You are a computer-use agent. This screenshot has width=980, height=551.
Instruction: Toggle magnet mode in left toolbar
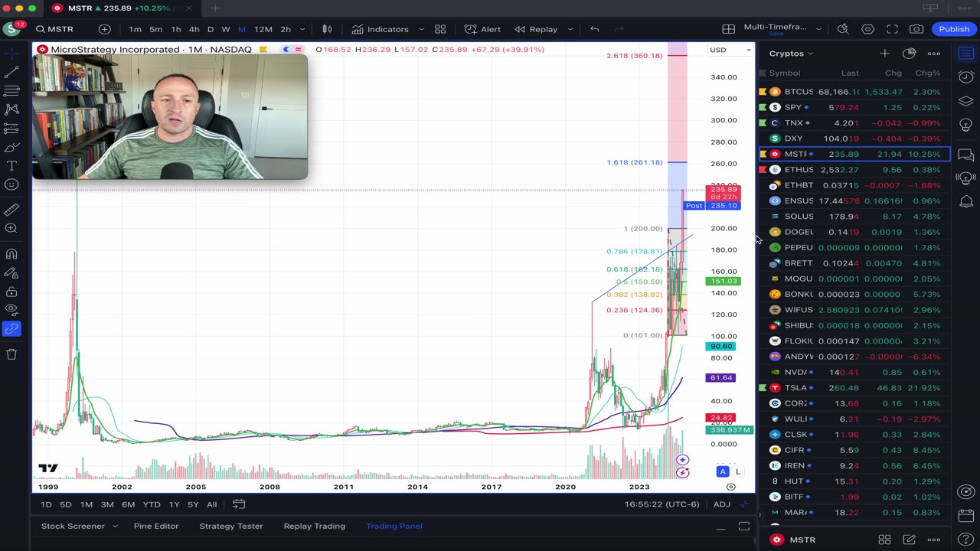point(11,254)
